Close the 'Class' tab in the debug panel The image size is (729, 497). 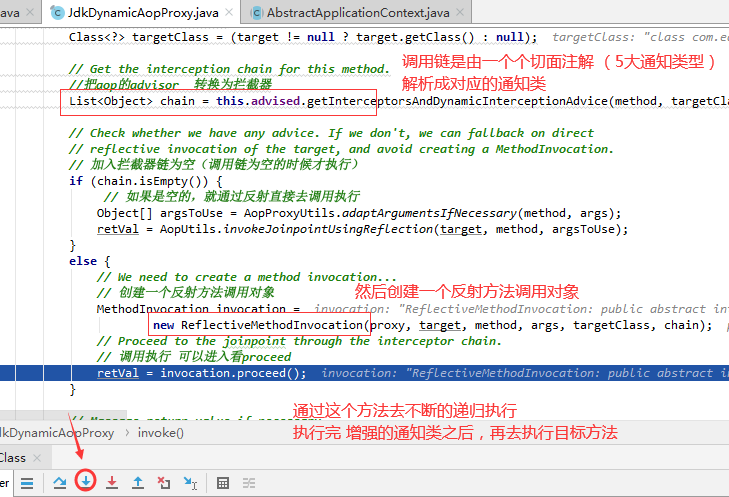(x=37, y=458)
